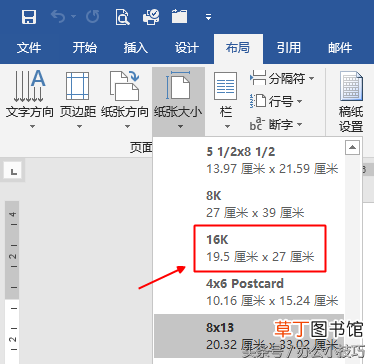
Task: Switch to the 开始 ribbon tab
Action: tap(85, 48)
